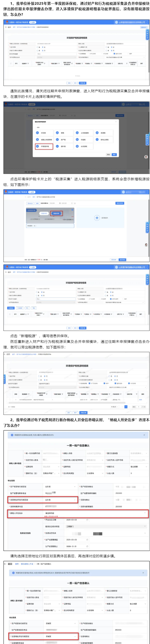Select the 土地增值税 card icon

click(77, 133)
